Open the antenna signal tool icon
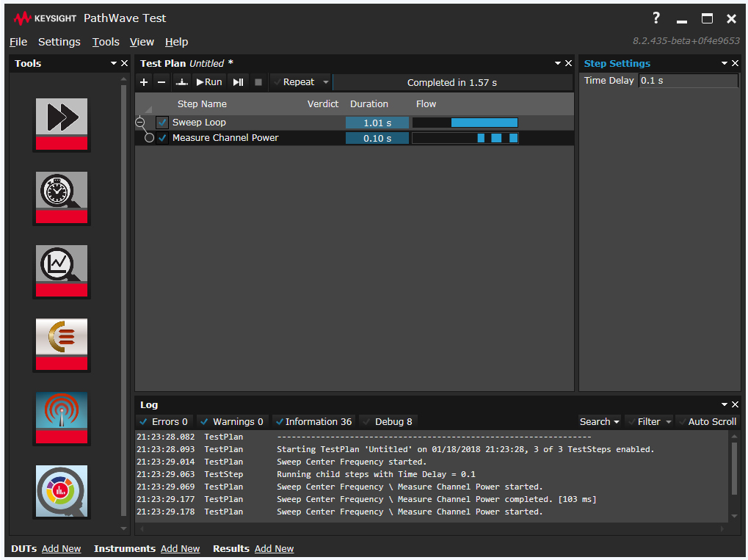The height and width of the screenshot is (560, 748). pos(62,411)
